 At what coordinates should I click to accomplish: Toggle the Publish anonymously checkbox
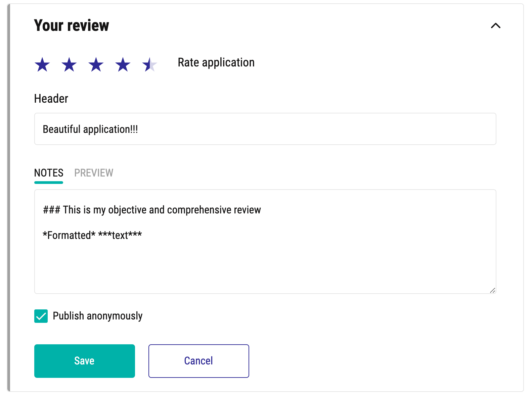point(41,316)
